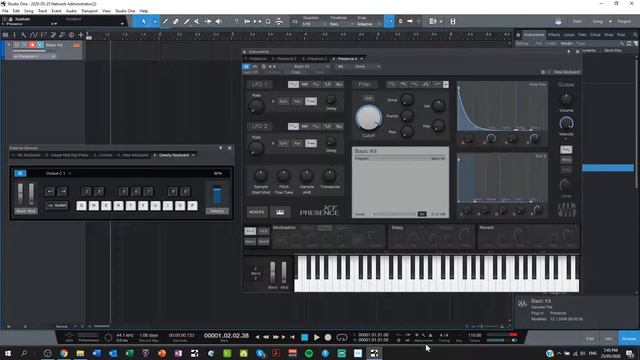The image size is (640, 360).
Task: Toggle the Poly mode button in Global
Action: pyautogui.click(x=566, y=150)
